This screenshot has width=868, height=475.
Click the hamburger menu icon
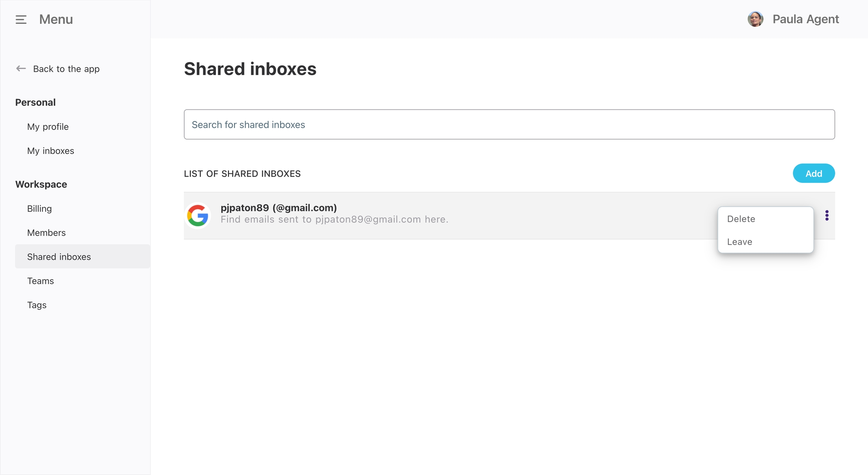pyautogui.click(x=21, y=20)
